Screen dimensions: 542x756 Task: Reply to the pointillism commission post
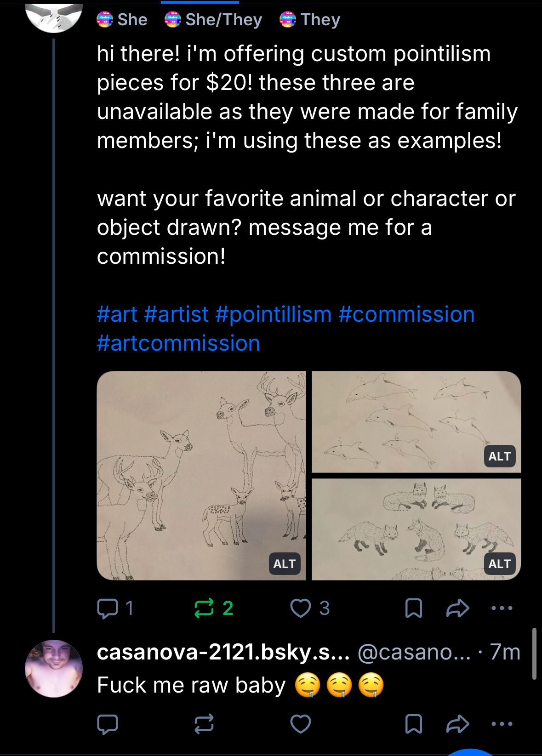tap(108, 608)
